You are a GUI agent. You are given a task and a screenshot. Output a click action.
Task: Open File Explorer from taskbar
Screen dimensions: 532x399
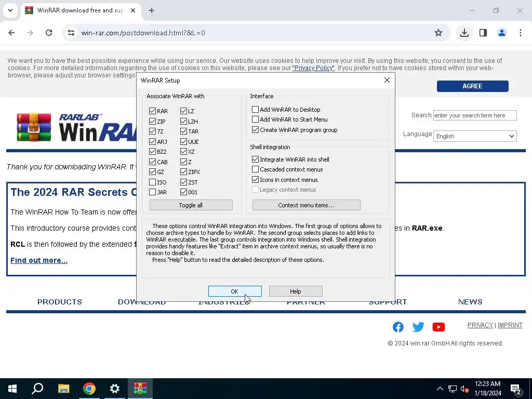pos(63,389)
